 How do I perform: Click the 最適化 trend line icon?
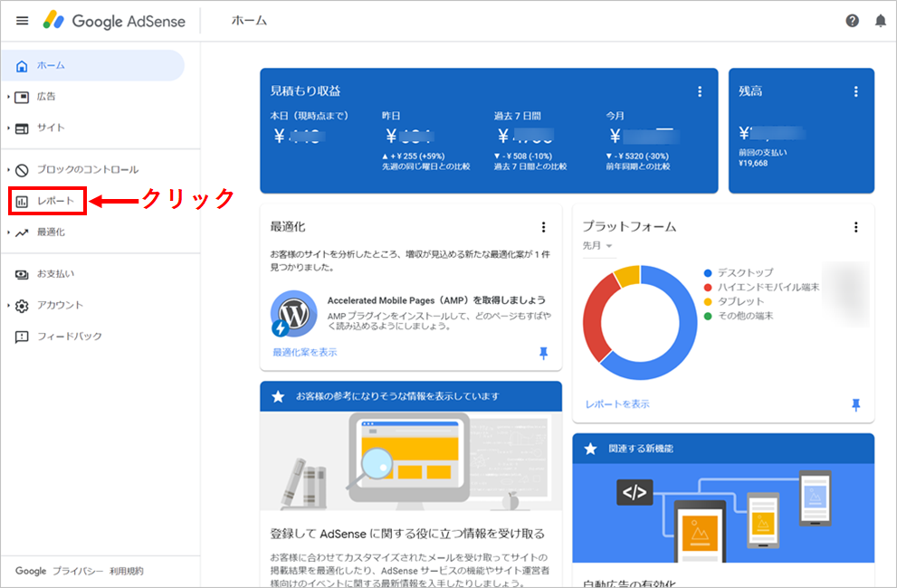(22, 232)
